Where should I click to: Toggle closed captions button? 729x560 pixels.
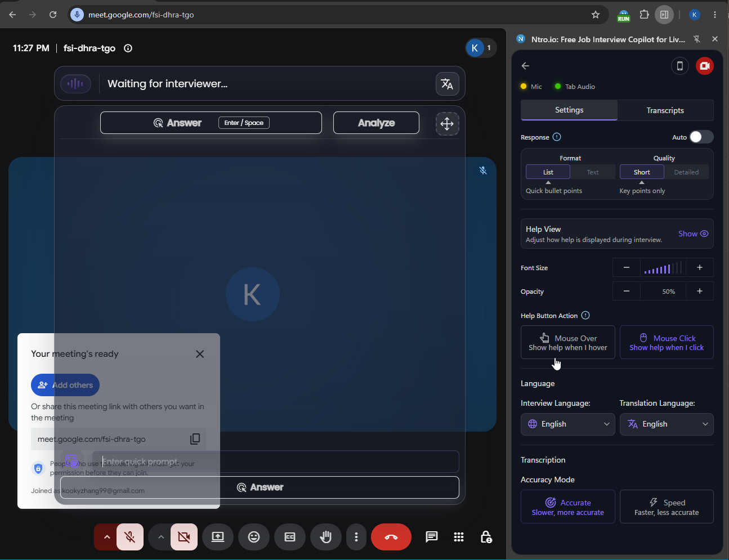point(290,537)
